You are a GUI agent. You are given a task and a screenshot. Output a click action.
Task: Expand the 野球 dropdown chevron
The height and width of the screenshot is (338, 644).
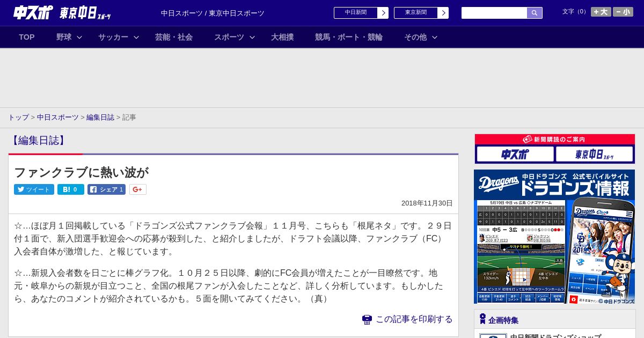[x=79, y=37]
